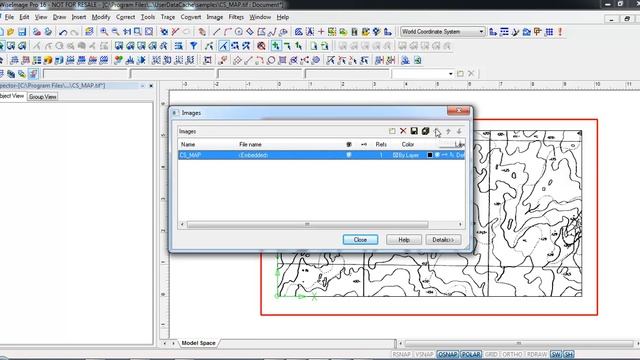Click the zoom in magnifier icon
640x360 pixels.
(x=104, y=32)
